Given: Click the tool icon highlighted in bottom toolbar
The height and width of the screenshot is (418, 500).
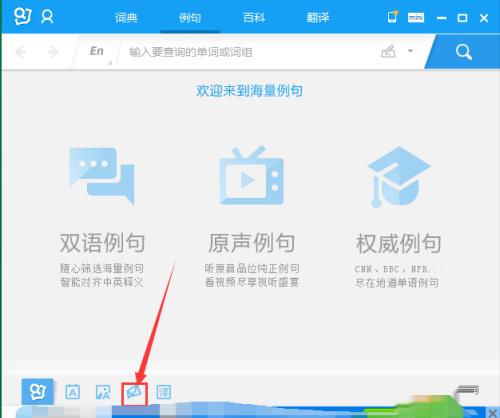Looking at the screenshot, I should coord(134,394).
